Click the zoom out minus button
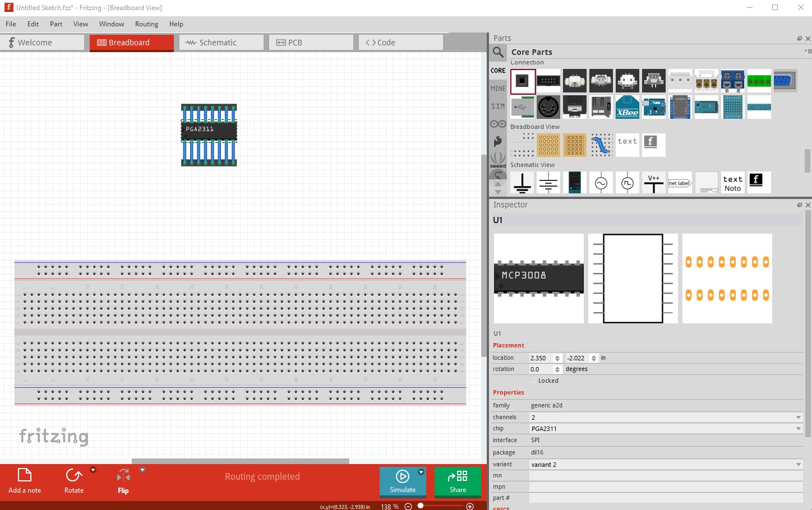The image size is (812, 510). 408,506
